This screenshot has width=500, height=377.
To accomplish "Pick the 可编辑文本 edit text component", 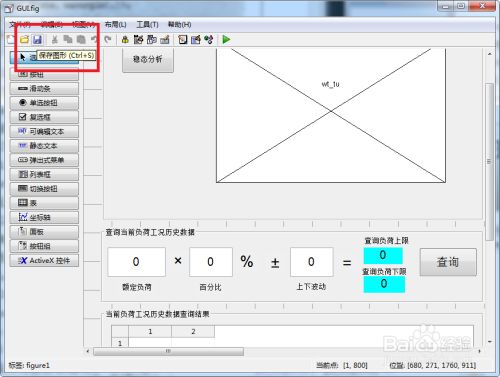I will coord(44,131).
